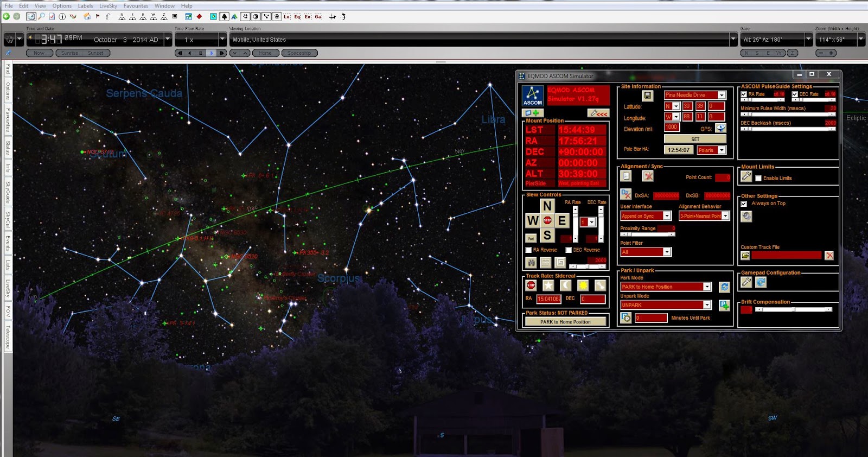868x457 pixels.
Task: Slew south with the S button
Action: pos(547,235)
